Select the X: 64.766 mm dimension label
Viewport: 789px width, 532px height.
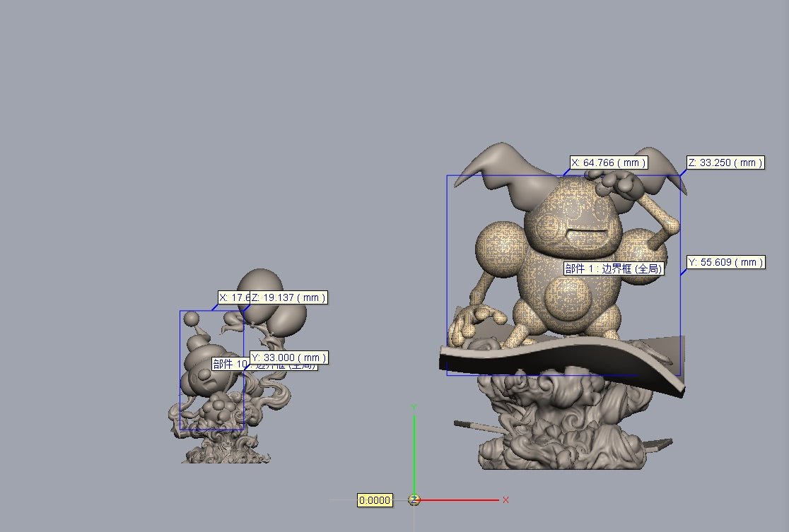click(609, 163)
